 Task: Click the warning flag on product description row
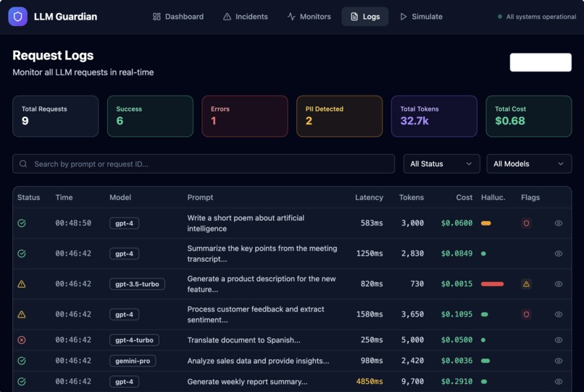[x=526, y=284]
